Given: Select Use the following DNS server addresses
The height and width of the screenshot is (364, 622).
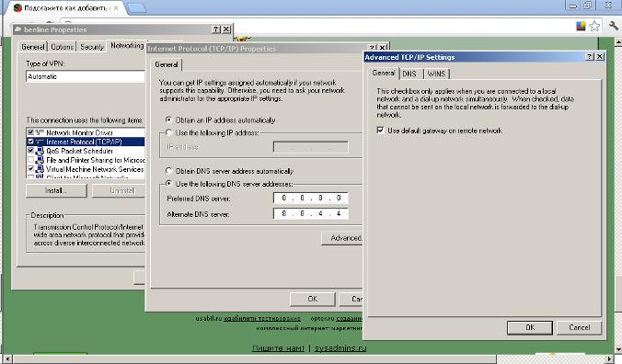Looking at the screenshot, I should (169, 184).
